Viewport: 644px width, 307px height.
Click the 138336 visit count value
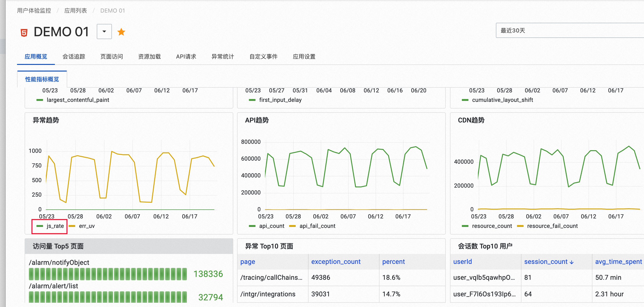click(208, 274)
